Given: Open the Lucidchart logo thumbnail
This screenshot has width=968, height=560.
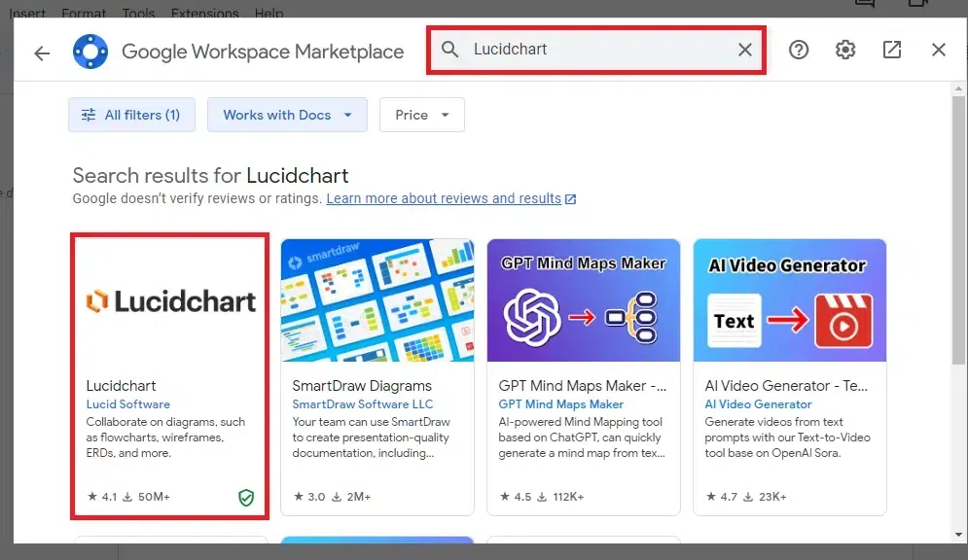Looking at the screenshot, I should pos(170,300).
